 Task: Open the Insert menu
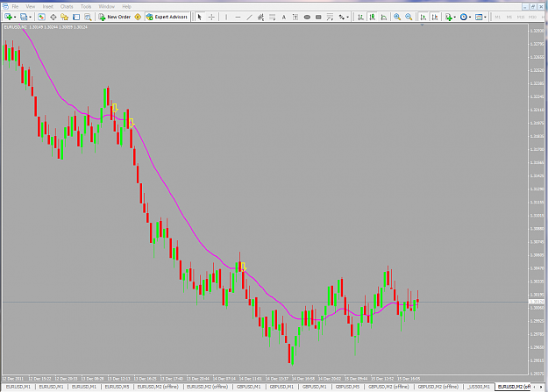tap(48, 6)
